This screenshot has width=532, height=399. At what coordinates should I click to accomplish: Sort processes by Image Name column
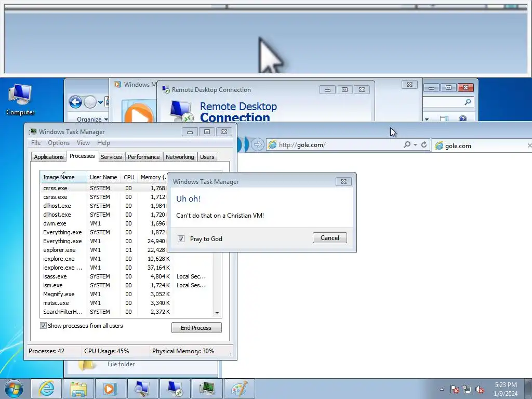pos(63,177)
